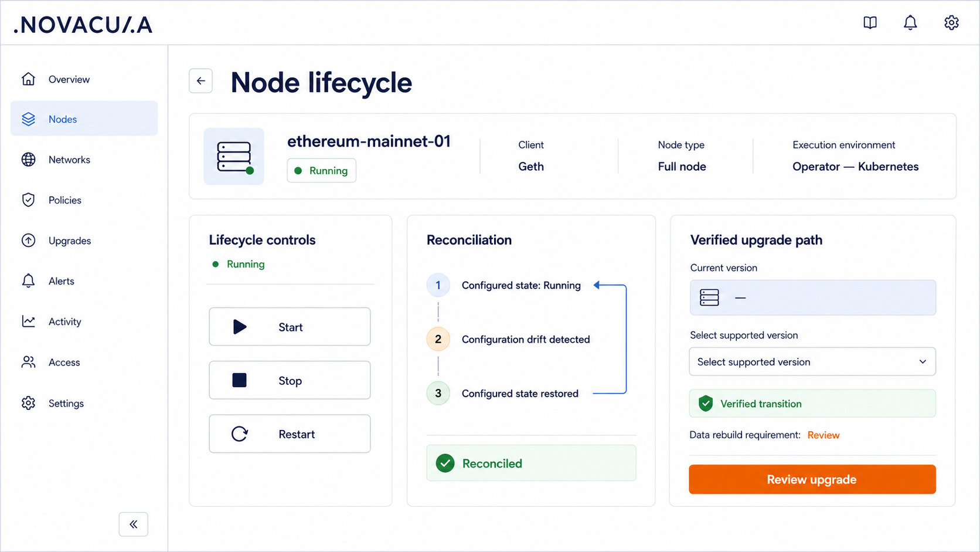Viewport: 980px width, 552px height.
Task: Select step 2 Configuration drift detected
Action: 508,340
